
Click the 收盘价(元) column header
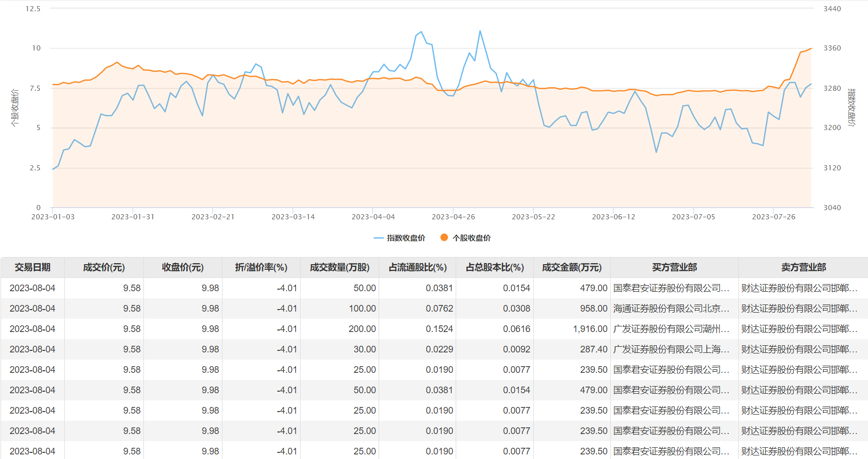[x=183, y=267]
